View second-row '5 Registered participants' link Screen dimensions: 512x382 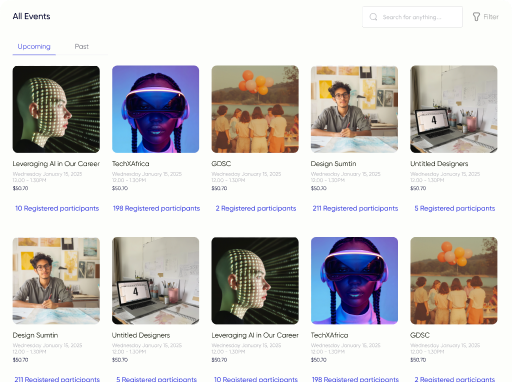[156, 379]
